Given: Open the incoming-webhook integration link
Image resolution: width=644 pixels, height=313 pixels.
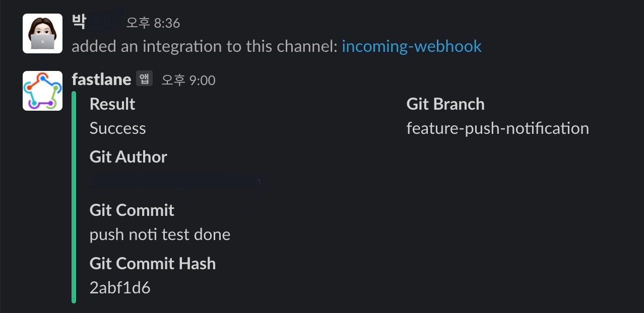Looking at the screenshot, I should click(x=411, y=46).
